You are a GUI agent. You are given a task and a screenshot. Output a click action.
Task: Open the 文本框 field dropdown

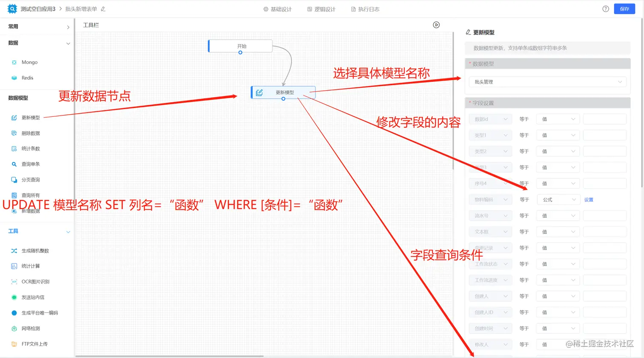point(491,232)
